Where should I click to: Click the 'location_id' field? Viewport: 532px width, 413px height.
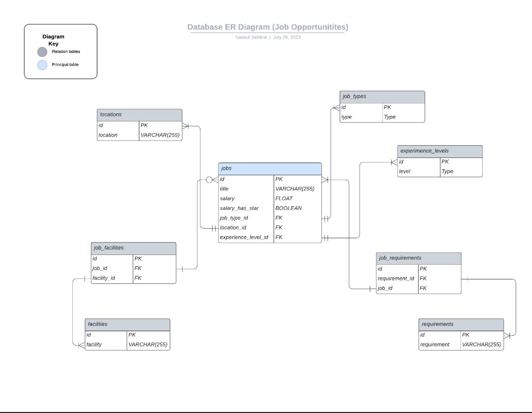tap(233, 228)
